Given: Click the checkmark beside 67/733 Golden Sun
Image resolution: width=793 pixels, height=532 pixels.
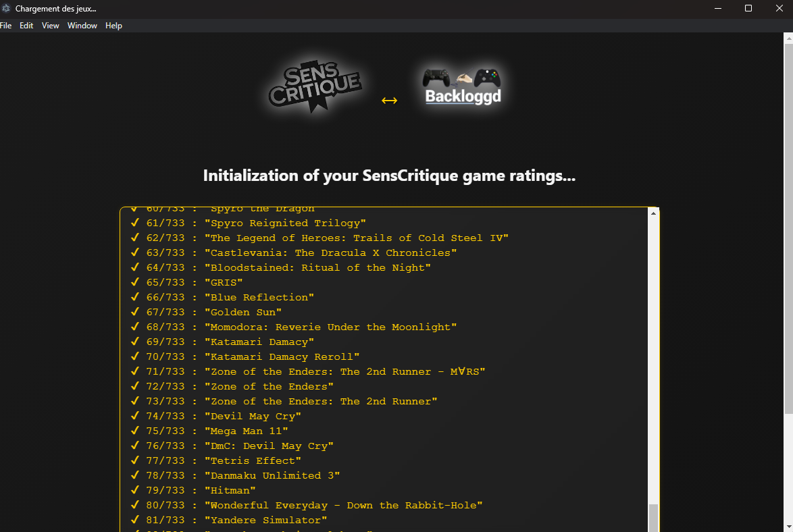Looking at the screenshot, I should [134, 311].
